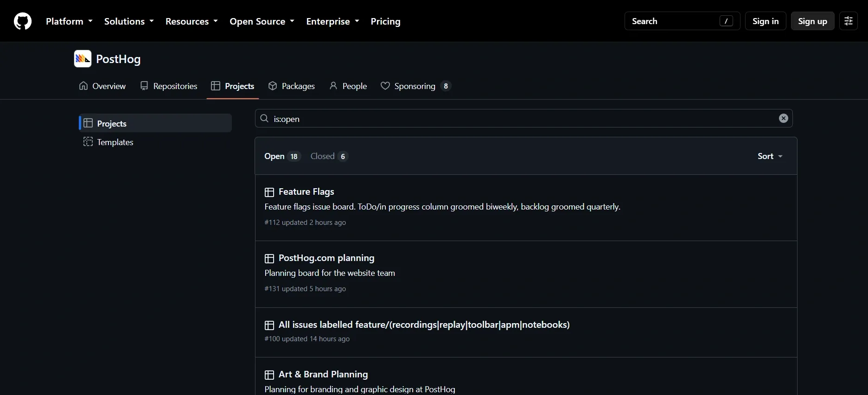This screenshot has width=868, height=395.
Task: Open the Sort dropdown
Action: point(770,156)
